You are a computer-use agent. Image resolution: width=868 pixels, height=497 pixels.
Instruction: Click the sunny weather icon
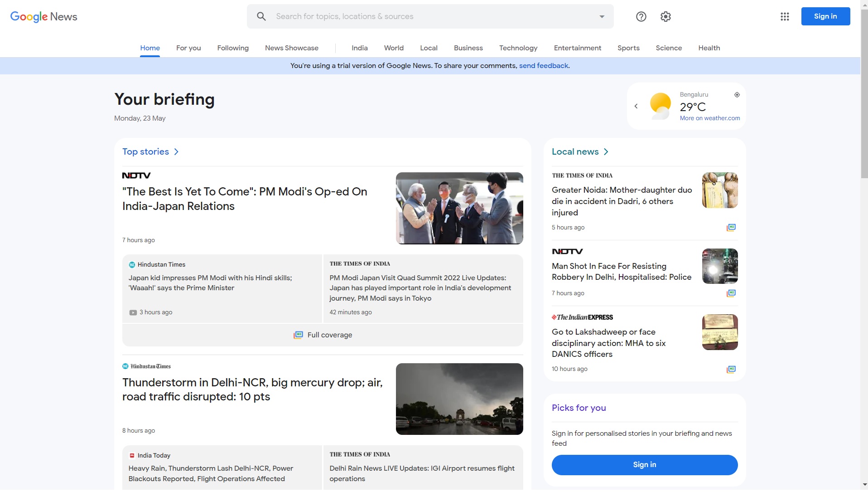661,106
